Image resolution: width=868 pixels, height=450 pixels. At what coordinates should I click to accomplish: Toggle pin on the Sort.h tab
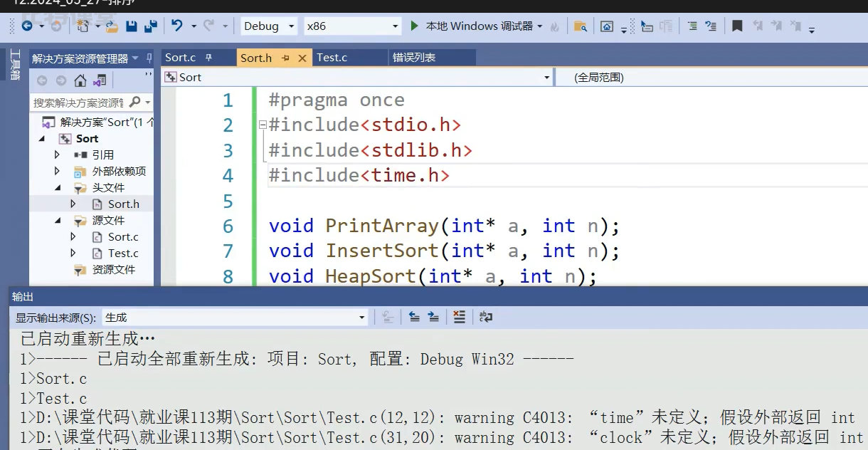pos(286,58)
